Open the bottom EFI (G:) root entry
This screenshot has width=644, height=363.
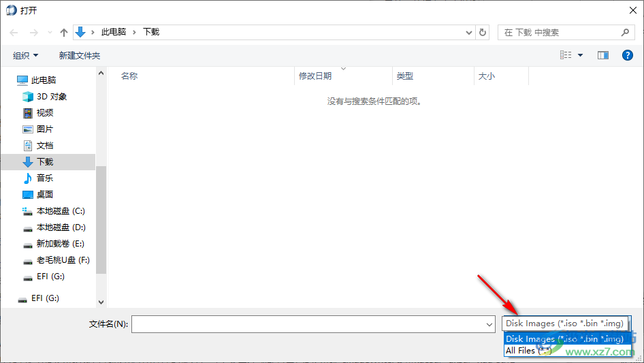(45, 298)
